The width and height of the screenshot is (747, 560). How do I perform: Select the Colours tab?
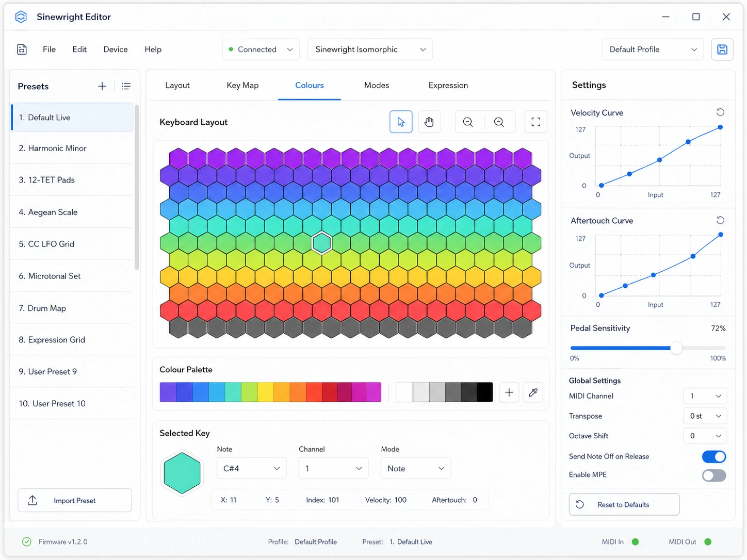pos(310,85)
